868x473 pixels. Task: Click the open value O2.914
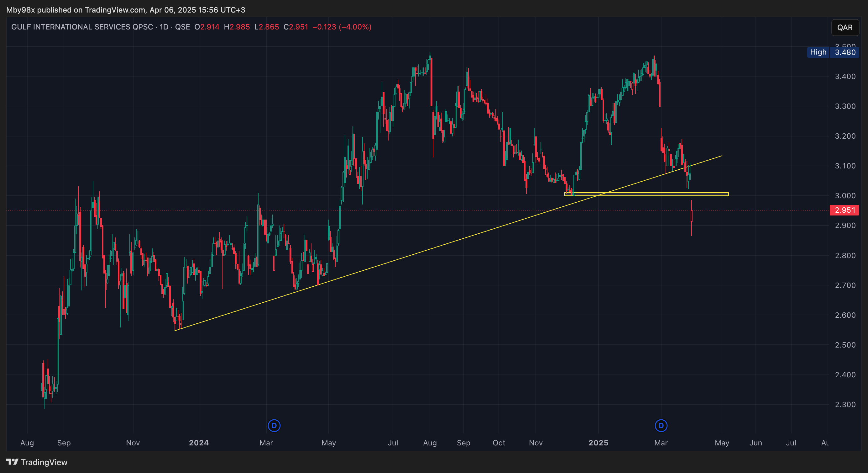207,27
